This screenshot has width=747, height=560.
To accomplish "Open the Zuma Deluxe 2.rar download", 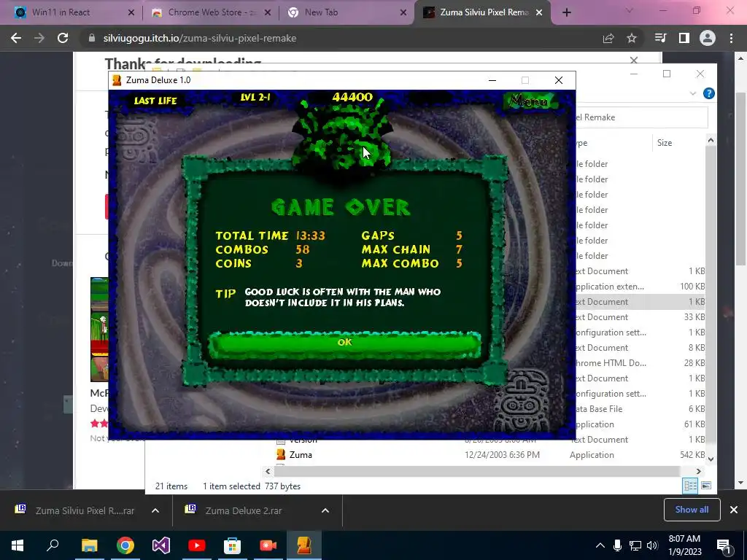I will (244, 510).
